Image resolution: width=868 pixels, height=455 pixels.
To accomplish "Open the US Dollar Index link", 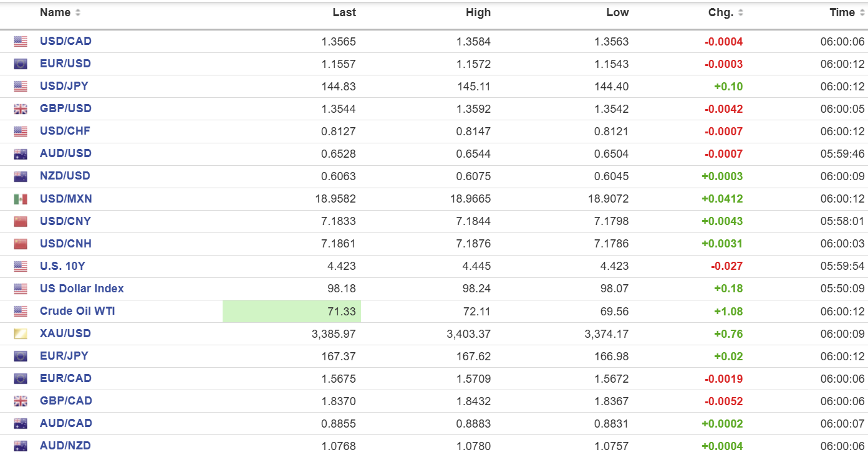I will tap(82, 289).
